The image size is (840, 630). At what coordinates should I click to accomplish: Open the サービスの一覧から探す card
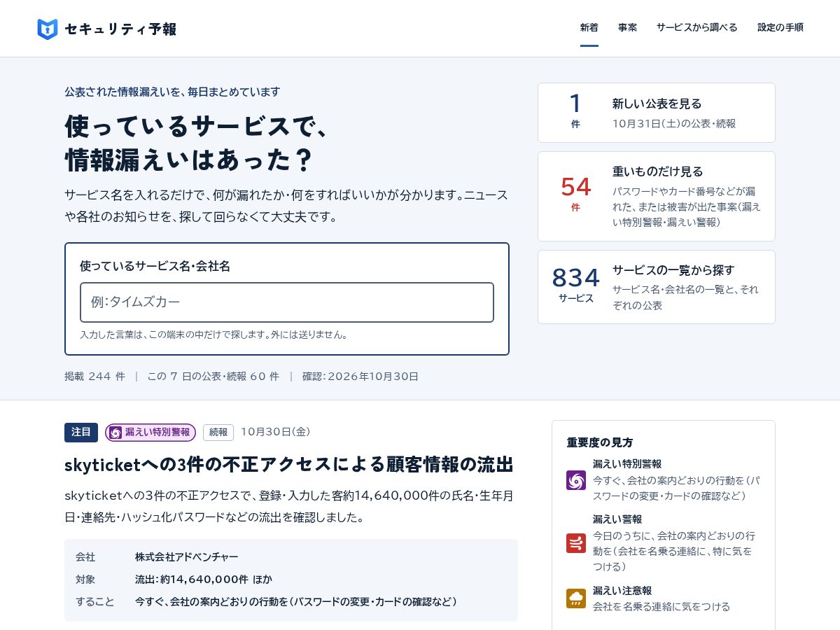(x=657, y=287)
